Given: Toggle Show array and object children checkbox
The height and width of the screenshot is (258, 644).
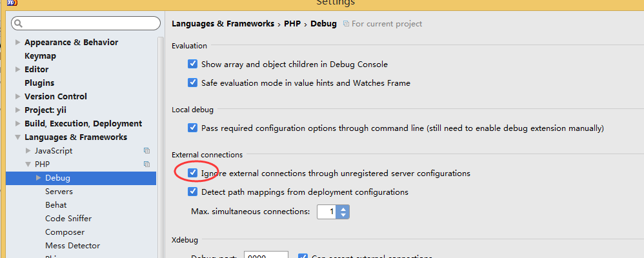Looking at the screenshot, I should tap(193, 64).
